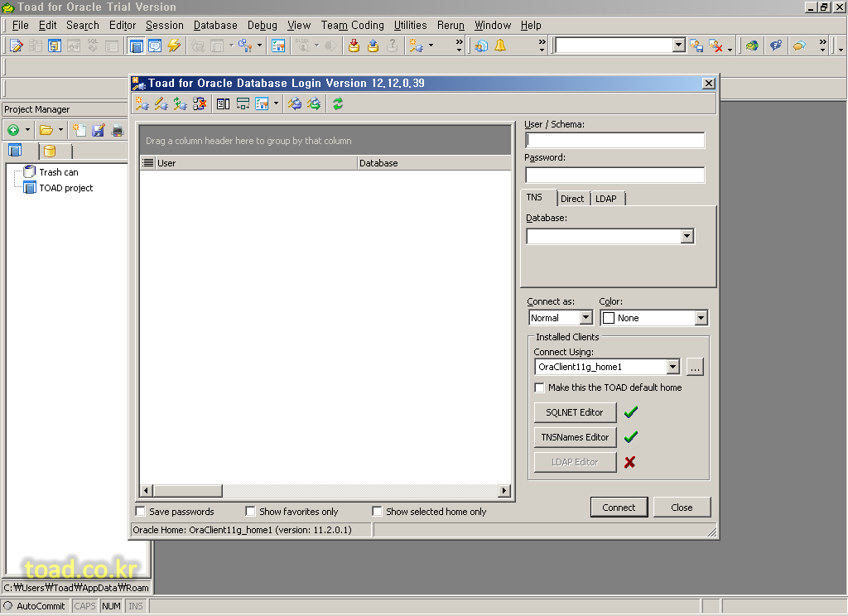Click the column layout icon in login dialog
The width and height of the screenshot is (848, 616).
[x=224, y=103]
